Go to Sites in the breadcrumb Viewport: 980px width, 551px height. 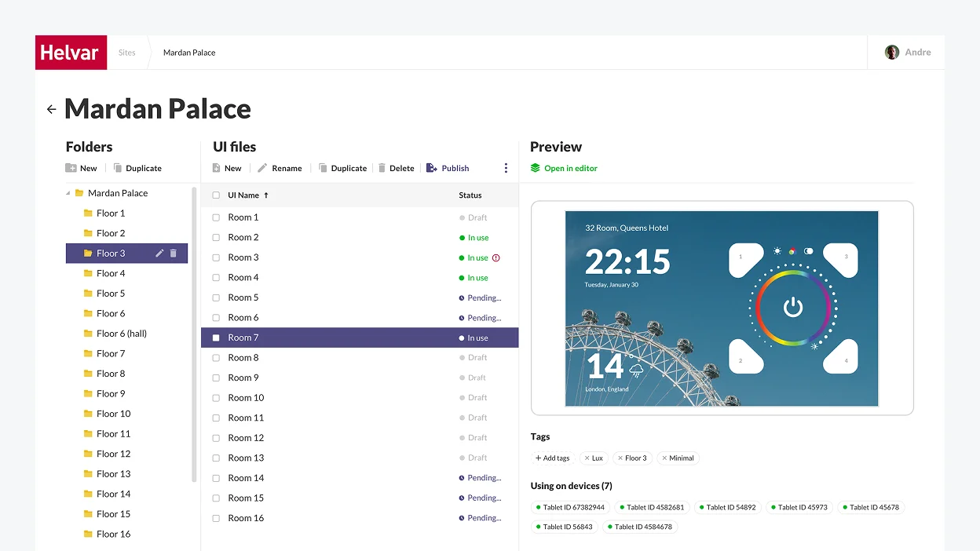coord(127,53)
